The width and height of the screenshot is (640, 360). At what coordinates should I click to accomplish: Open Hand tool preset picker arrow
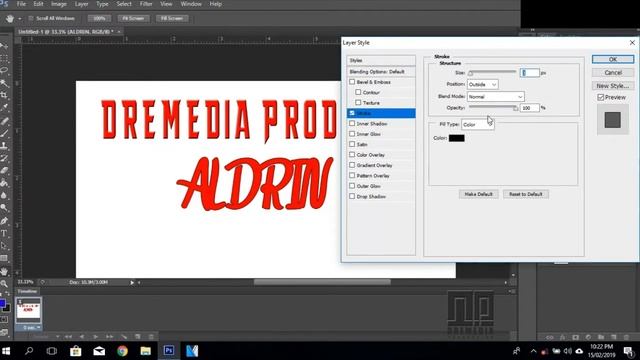[20, 19]
